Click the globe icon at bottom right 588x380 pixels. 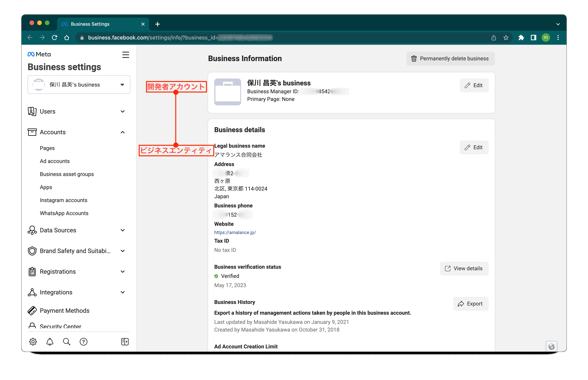[x=551, y=346]
